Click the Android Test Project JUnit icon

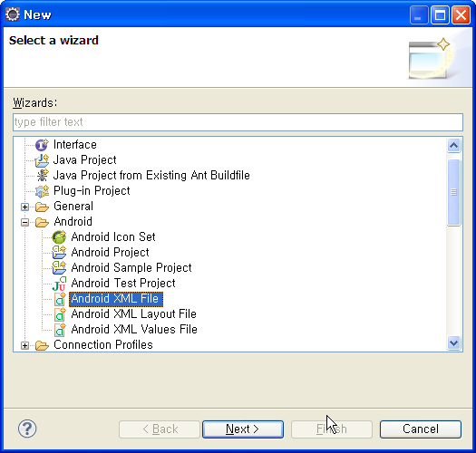pos(59,284)
